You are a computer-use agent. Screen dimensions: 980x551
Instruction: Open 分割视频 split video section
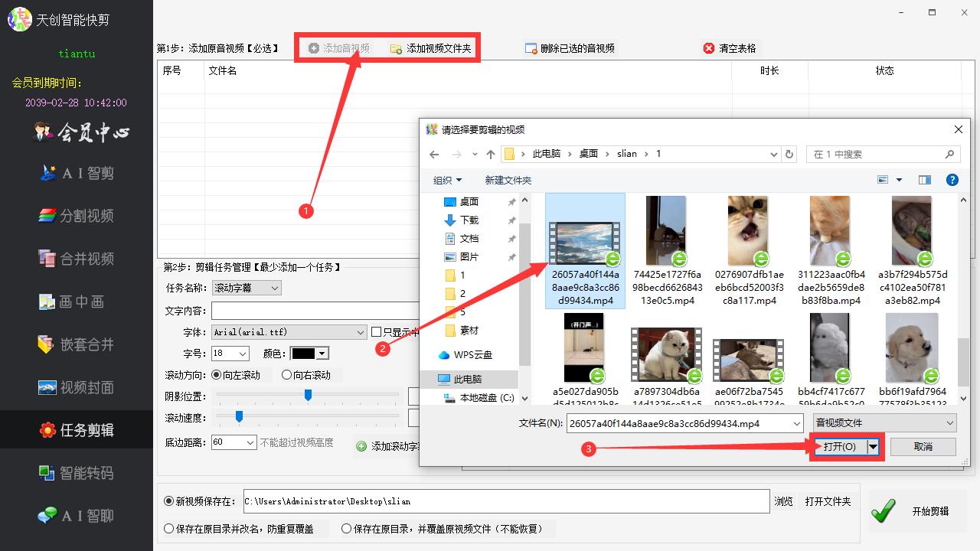tap(77, 216)
